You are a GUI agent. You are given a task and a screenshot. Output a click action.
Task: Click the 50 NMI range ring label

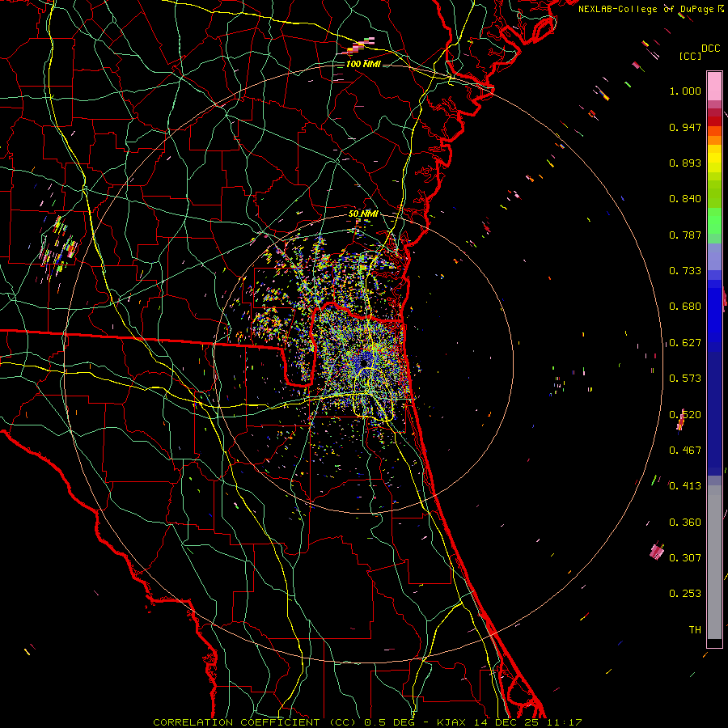click(363, 214)
